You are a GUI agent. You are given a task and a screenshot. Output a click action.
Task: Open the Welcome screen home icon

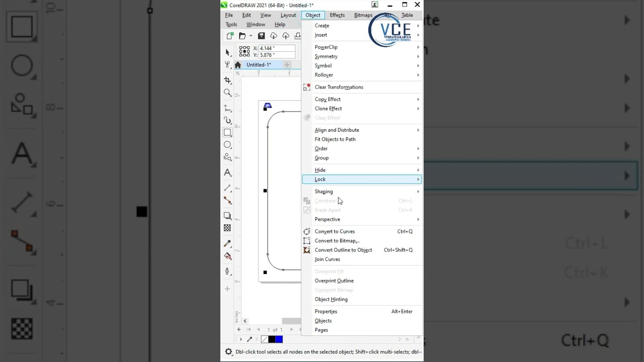[x=237, y=65]
